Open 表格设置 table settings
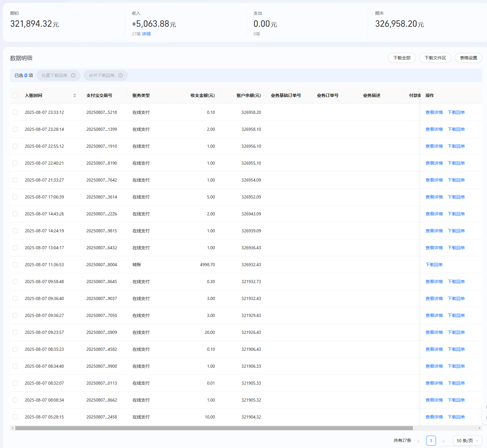The image size is (487, 448). tap(469, 58)
